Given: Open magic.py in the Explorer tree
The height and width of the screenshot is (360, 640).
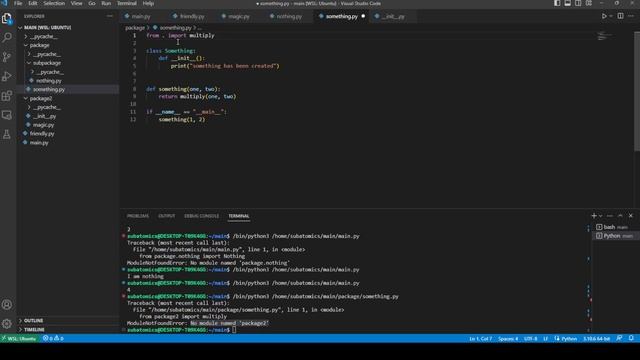Looking at the screenshot, I should click(43, 125).
